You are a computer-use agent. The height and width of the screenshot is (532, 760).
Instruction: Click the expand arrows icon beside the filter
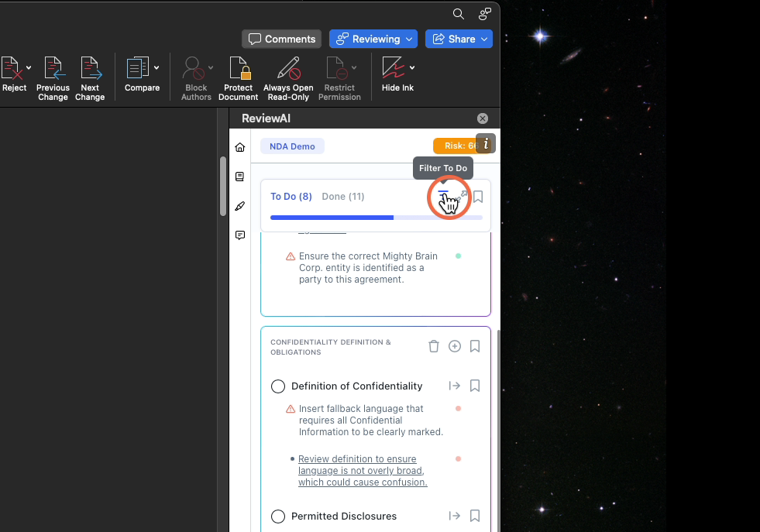coord(462,196)
